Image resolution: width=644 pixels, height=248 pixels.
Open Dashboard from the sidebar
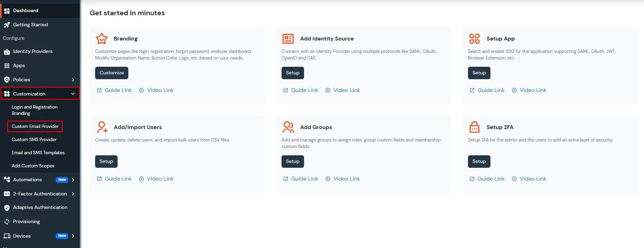pyautogui.click(x=40, y=11)
